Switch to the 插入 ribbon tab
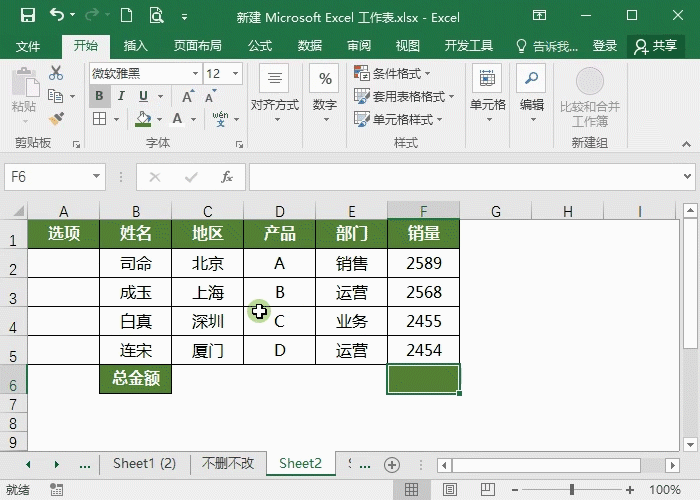700x500 pixels. [x=135, y=46]
